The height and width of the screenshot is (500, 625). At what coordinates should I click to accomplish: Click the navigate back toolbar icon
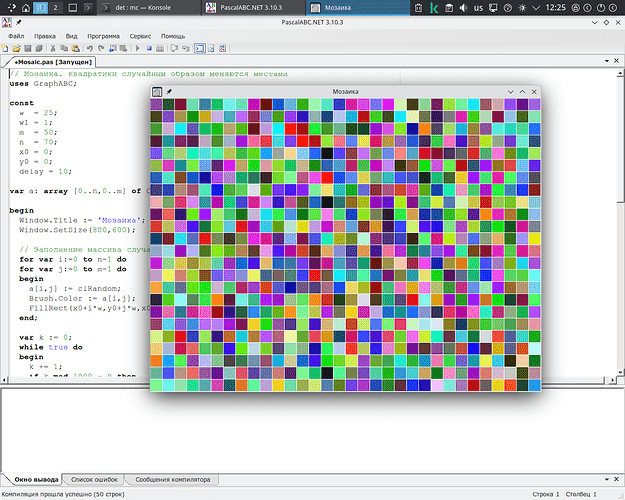point(112,49)
